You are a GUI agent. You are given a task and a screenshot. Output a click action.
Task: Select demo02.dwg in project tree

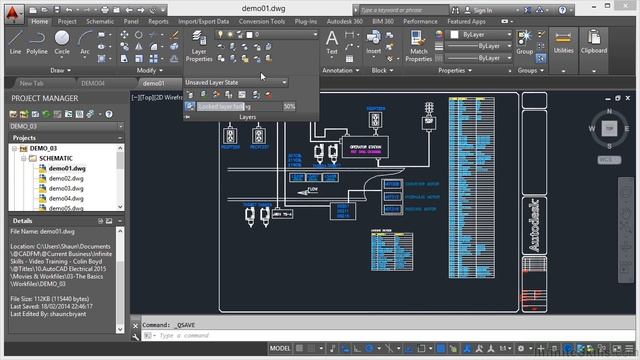(x=66, y=178)
